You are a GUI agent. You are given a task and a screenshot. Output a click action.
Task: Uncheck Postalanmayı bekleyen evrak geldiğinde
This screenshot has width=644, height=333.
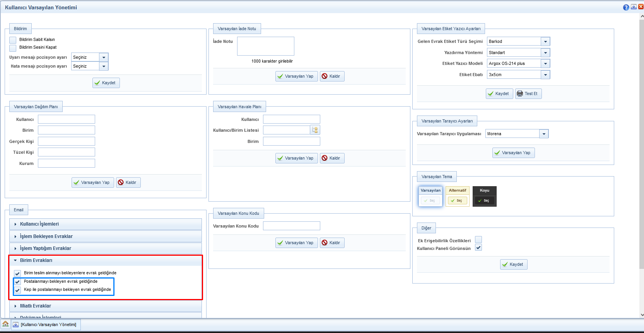point(17,282)
